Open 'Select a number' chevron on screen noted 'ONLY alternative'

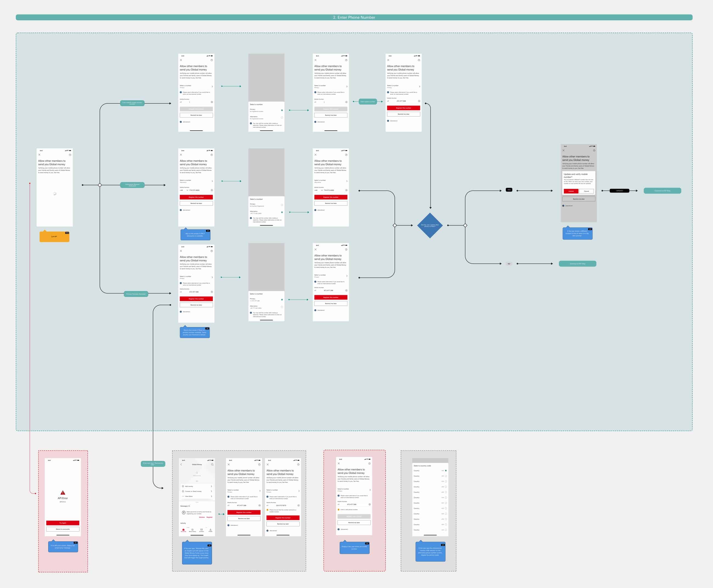tap(212, 181)
